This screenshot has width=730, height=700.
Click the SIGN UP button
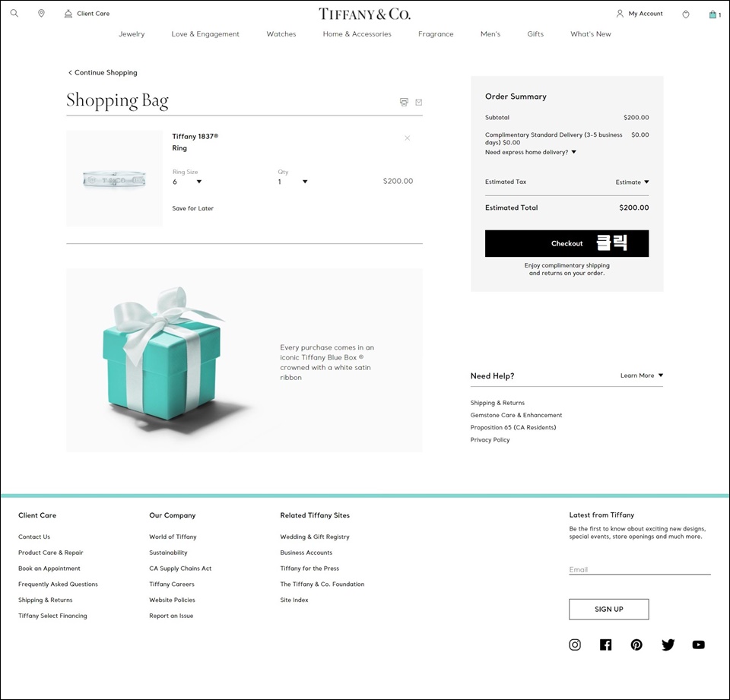click(x=609, y=610)
